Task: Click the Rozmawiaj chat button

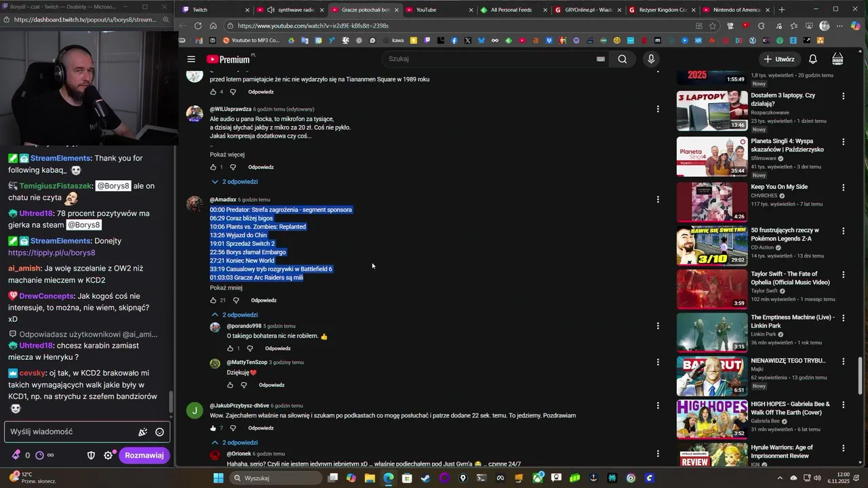Action: click(x=144, y=455)
